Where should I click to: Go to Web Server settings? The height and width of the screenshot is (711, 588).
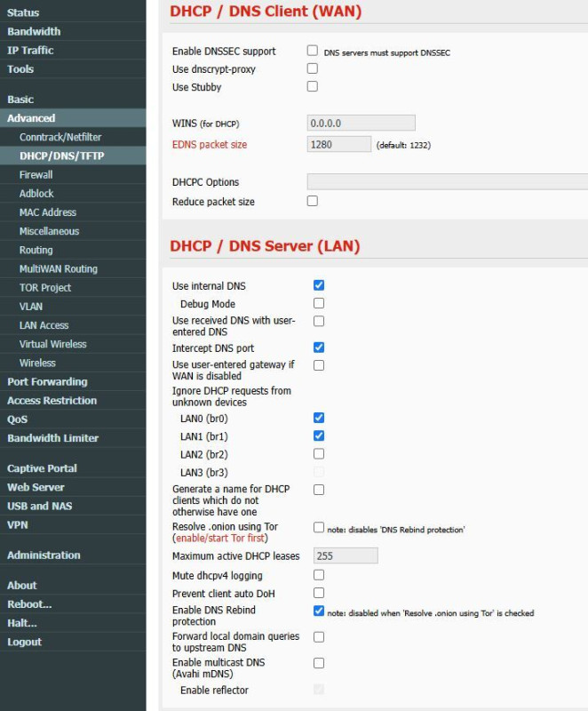(x=73, y=487)
